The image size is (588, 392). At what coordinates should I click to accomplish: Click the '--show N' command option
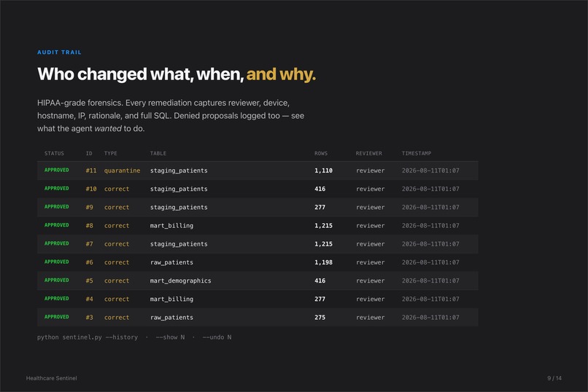click(x=170, y=337)
